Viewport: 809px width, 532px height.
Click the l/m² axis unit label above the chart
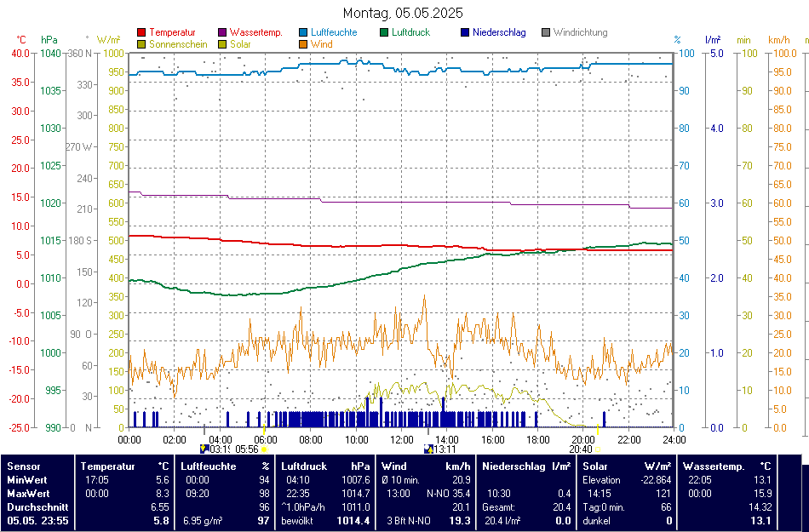713,40
